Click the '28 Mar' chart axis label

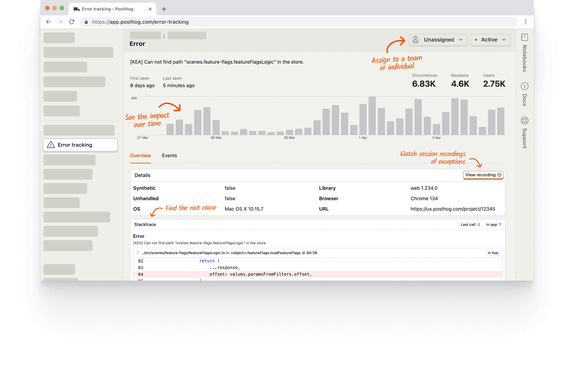[x=216, y=138]
